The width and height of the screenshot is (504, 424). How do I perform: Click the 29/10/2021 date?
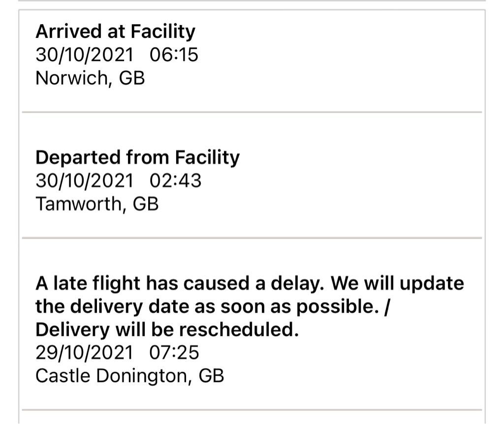pos(84,353)
